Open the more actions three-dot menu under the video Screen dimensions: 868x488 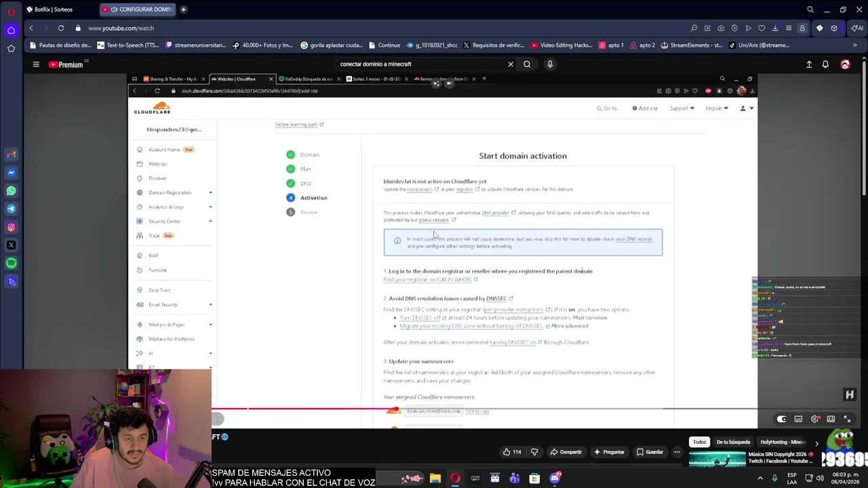677,452
